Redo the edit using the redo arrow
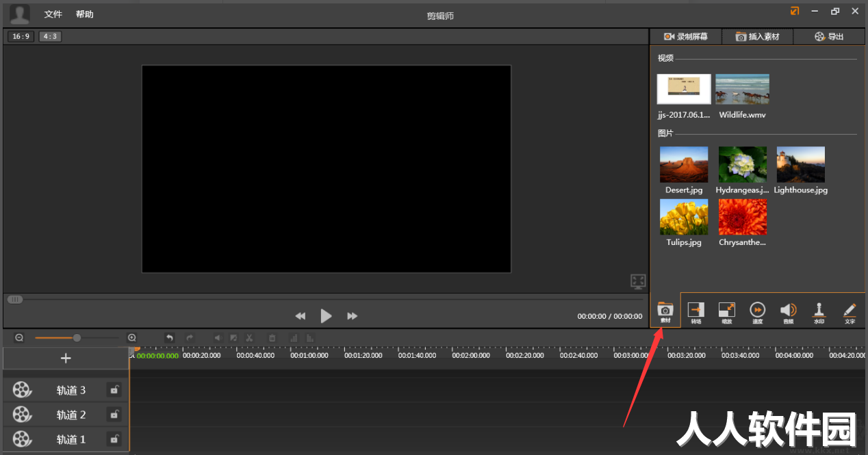This screenshot has width=868, height=455. coord(190,337)
